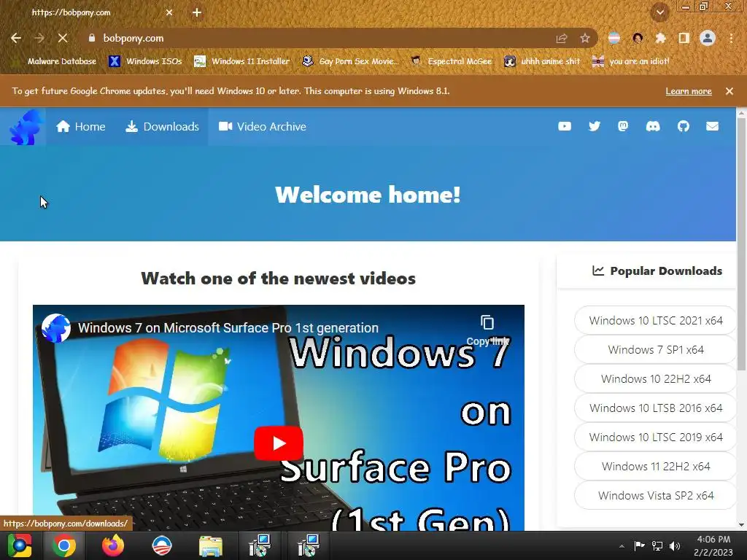This screenshot has width=747, height=560.
Task: Show hidden tray icons arrow
Action: [x=622, y=546]
